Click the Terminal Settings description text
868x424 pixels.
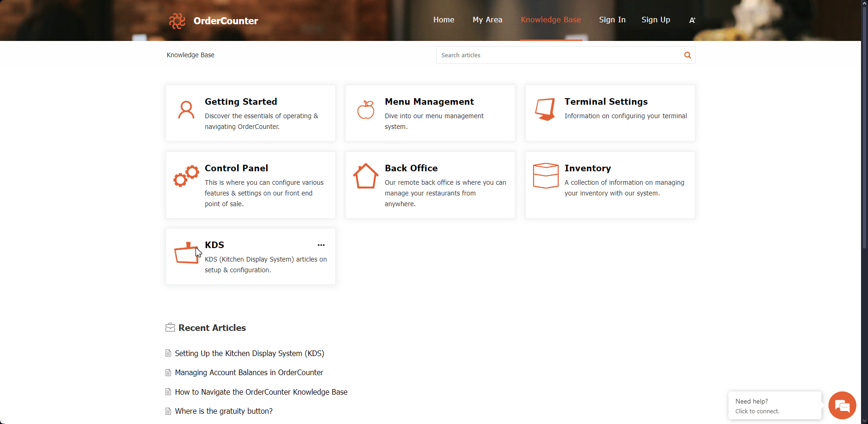[626, 116]
